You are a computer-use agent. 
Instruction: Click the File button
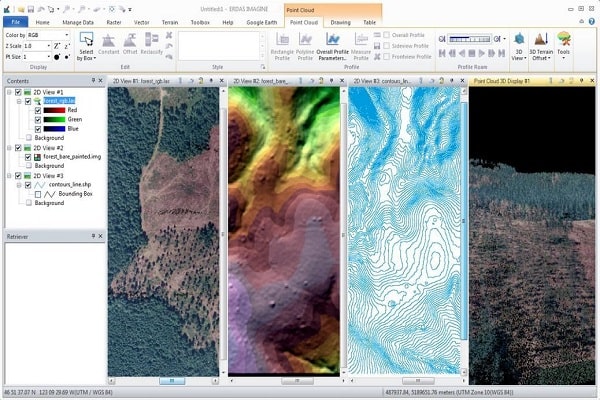(x=17, y=20)
